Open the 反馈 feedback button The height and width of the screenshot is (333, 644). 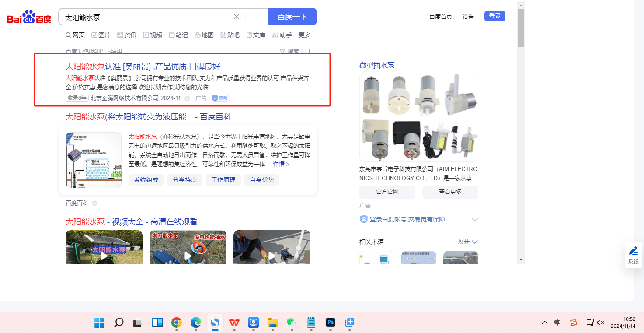(x=633, y=256)
